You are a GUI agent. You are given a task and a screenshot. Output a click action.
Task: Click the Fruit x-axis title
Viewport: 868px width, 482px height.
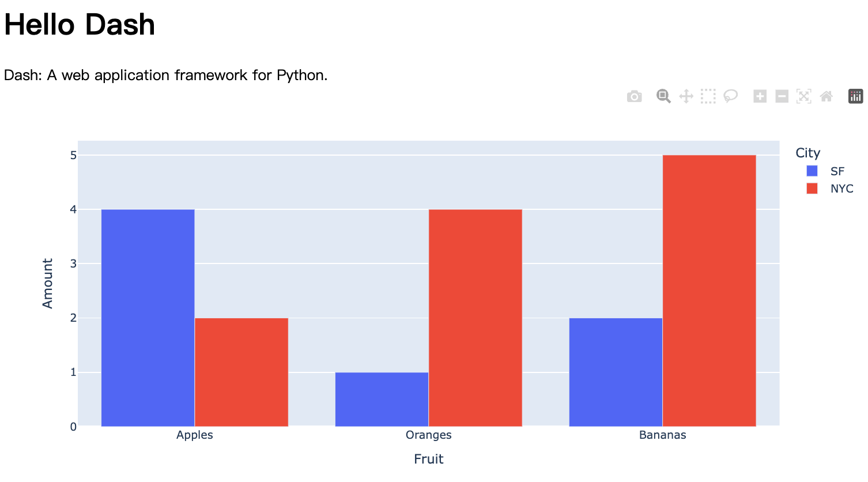pyautogui.click(x=428, y=459)
